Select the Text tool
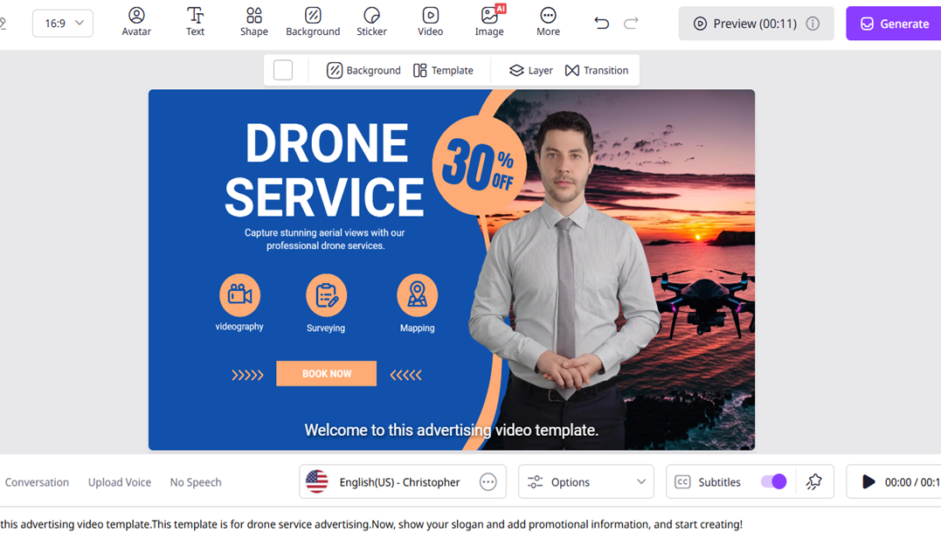941x560 pixels. pyautogui.click(x=195, y=22)
